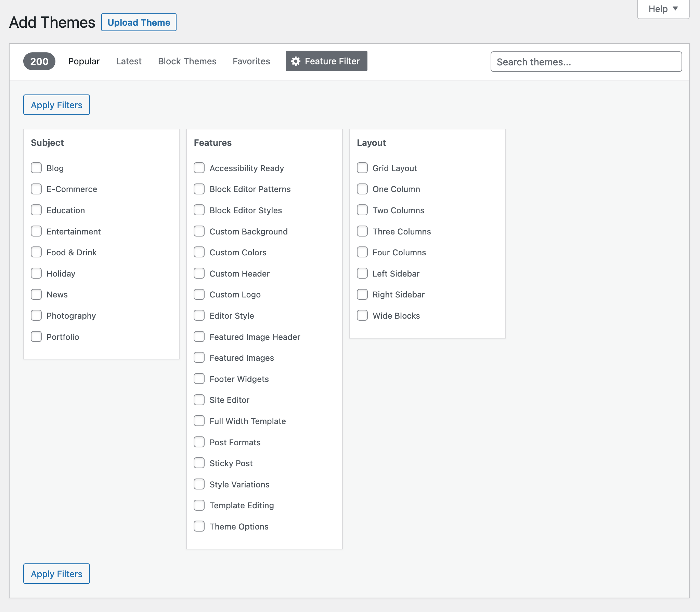Click the top Apply Filters button
Image resolution: width=700 pixels, height=612 pixels.
point(56,105)
